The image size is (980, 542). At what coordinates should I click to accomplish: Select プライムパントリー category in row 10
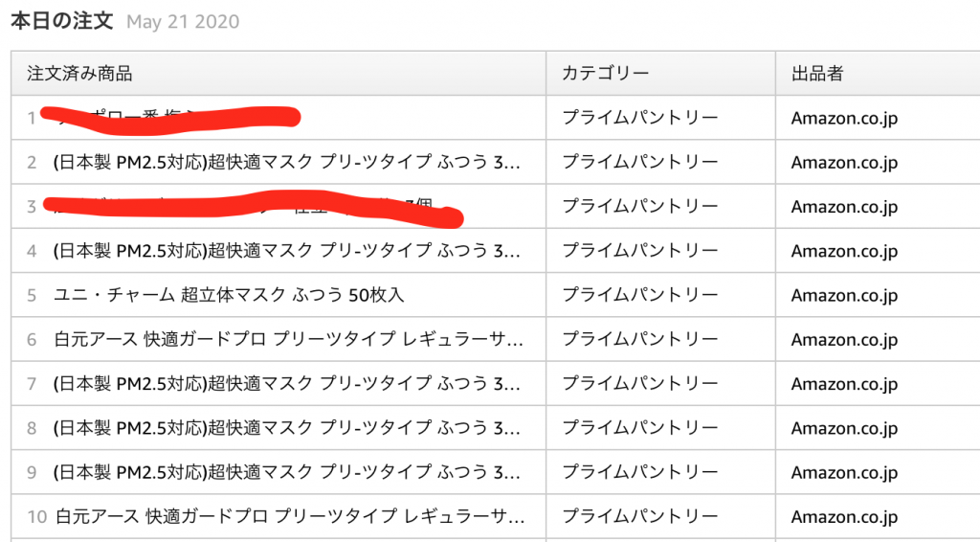click(x=640, y=516)
